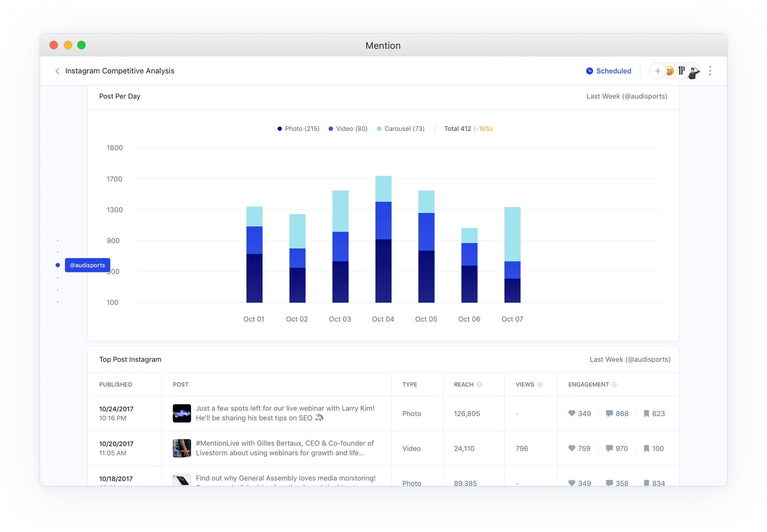Click views value 796

click(x=522, y=448)
